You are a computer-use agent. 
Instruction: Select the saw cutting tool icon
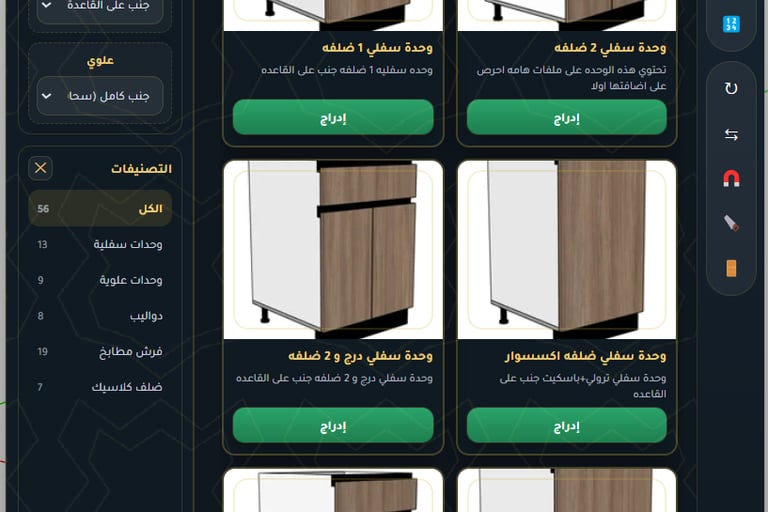731,223
